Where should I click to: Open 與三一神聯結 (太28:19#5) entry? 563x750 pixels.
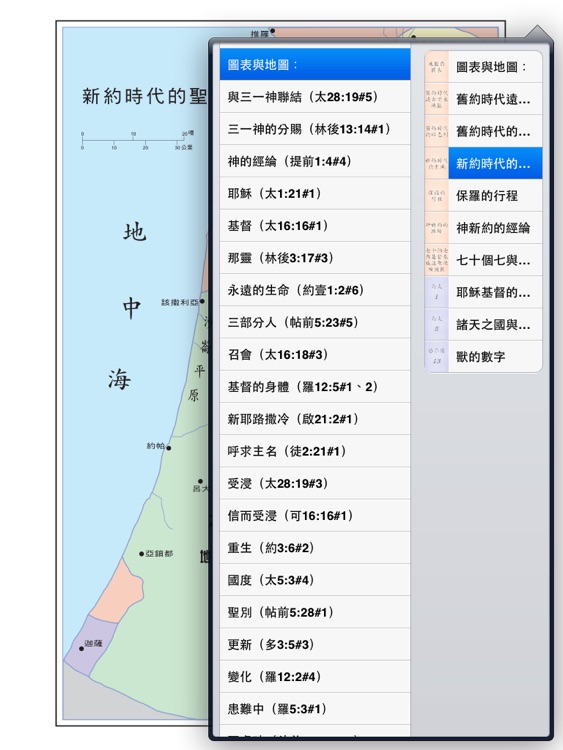315,97
